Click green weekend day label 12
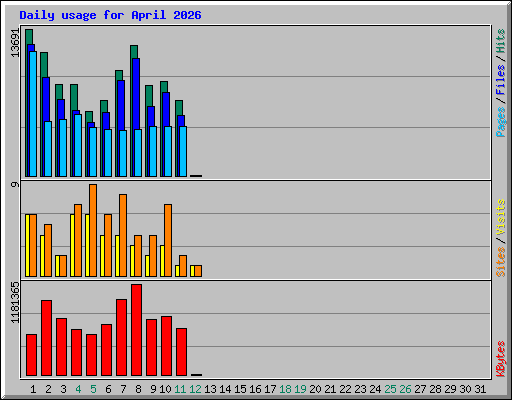This screenshot has width=512, height=400. pos(195,389)
